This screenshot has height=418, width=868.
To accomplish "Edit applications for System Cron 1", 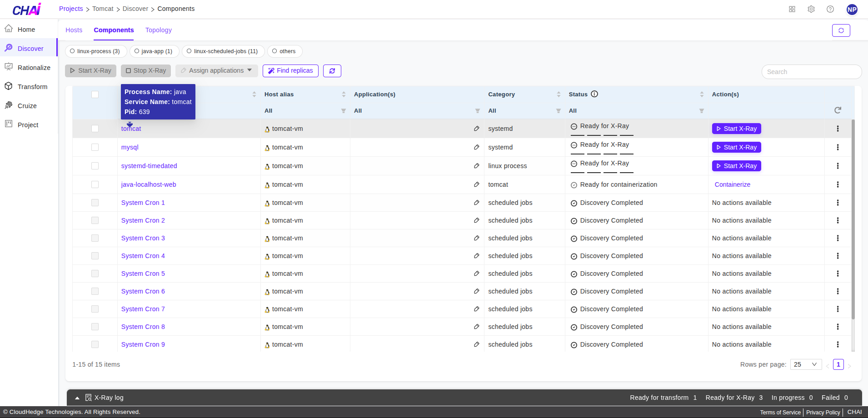I will 476,203.
